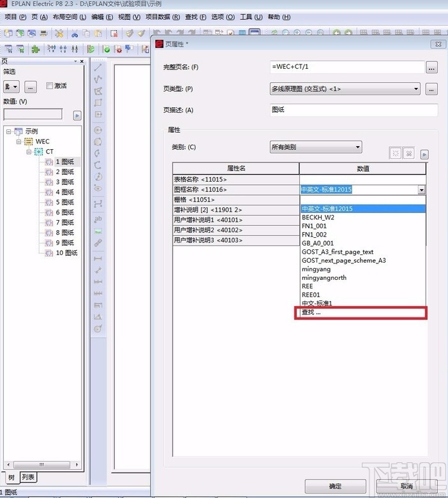Image resolution: width=448 pixels, height=498 pixels.
Task: Click the page tree horizontal scrollbar
Action: coord(41,465)
